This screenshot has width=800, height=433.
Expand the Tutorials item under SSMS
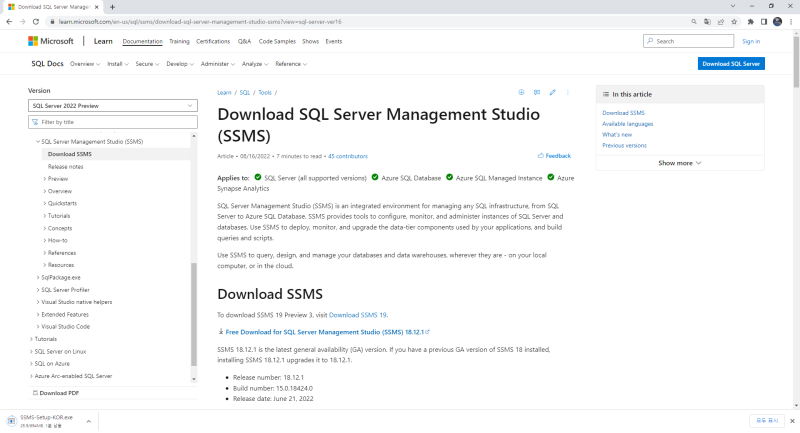(x=44, y=216)
